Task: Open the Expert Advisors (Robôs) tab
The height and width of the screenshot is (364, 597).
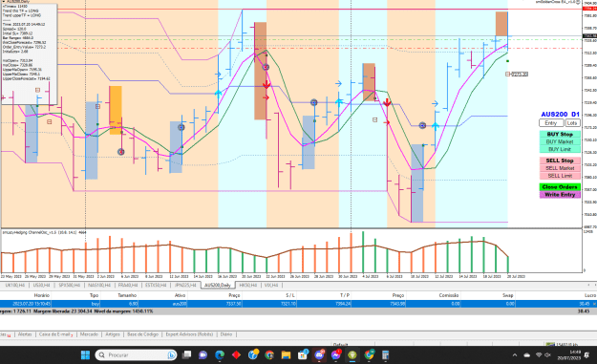Action: [189, 334]
